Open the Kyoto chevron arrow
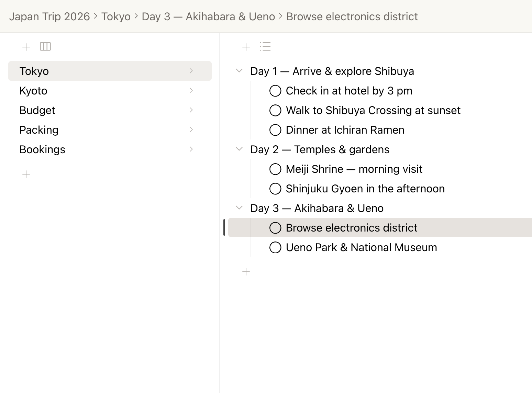This screenshot has width=532, height=393. click(x=191, y=91)
